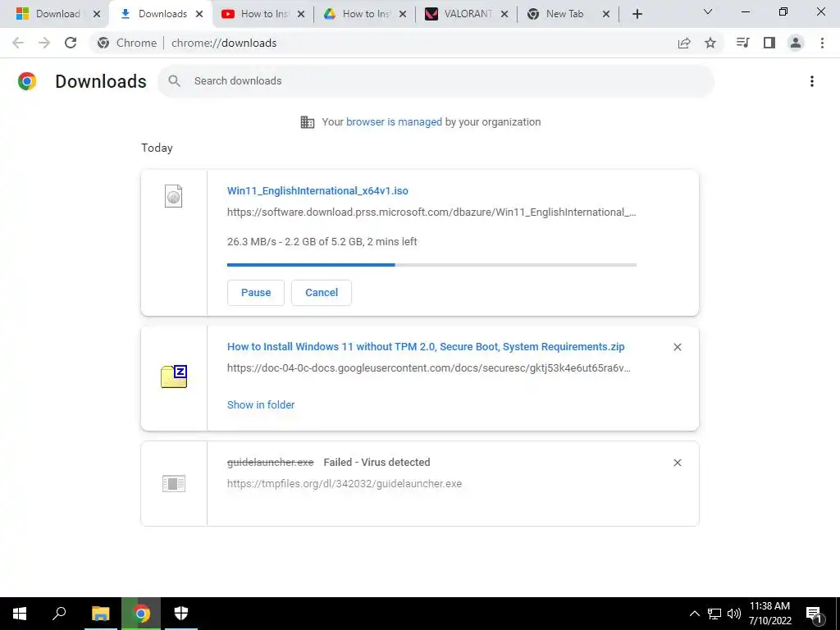This screenshot has width=840, height=630.
Task: Bookmark this page with the star icon
Action: pyautogui.click(x=710, y=43)
